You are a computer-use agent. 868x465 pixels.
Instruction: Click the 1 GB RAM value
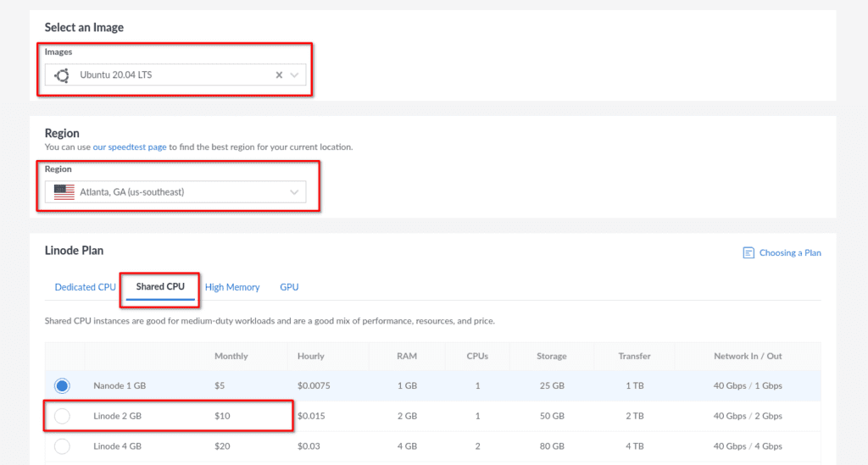[407, 386]
